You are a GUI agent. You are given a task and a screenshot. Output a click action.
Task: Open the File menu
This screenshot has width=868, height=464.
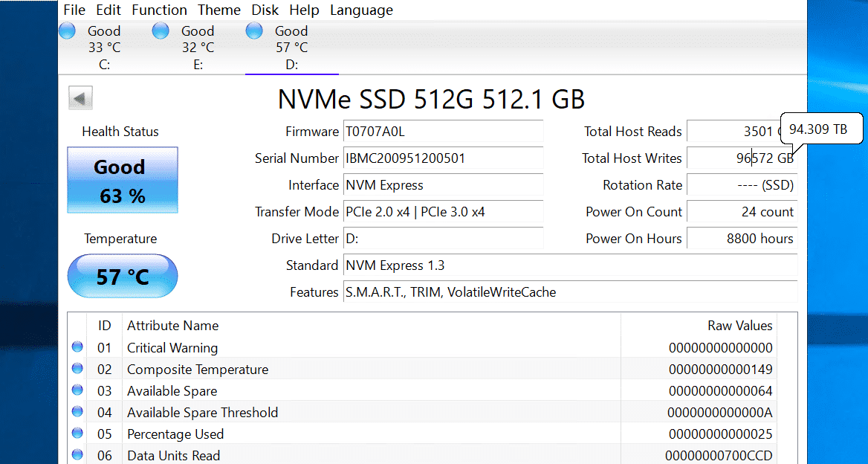[74, 10]
